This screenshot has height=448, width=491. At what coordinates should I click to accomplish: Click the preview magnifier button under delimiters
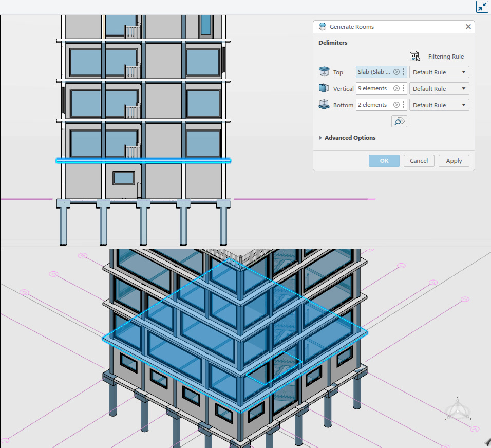pyautogui.click(x=399, y=122)
